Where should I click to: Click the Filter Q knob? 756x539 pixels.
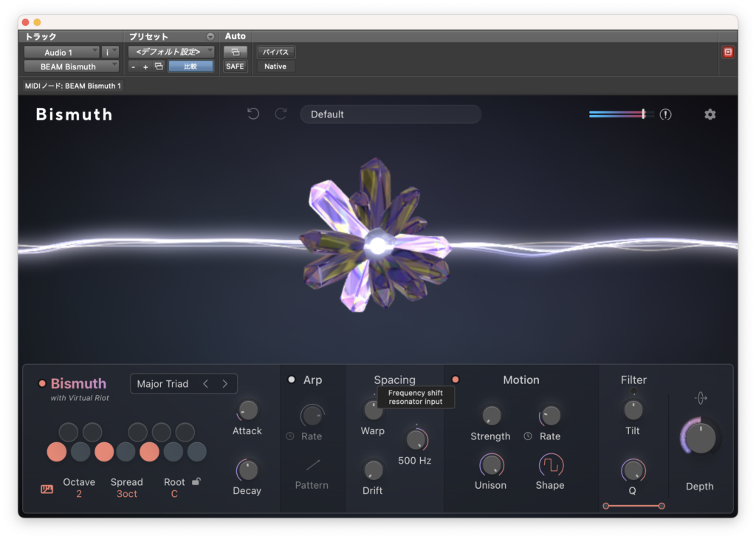(633, 470)
